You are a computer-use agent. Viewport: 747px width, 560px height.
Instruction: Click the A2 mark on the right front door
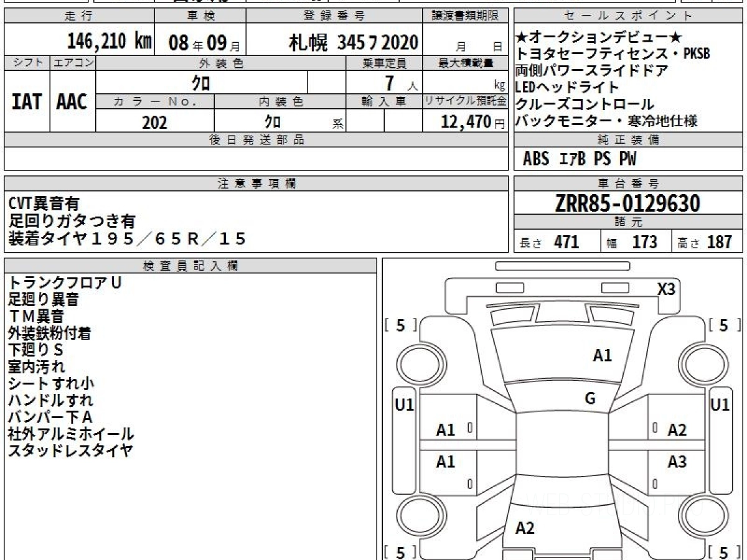click(677, 429)
